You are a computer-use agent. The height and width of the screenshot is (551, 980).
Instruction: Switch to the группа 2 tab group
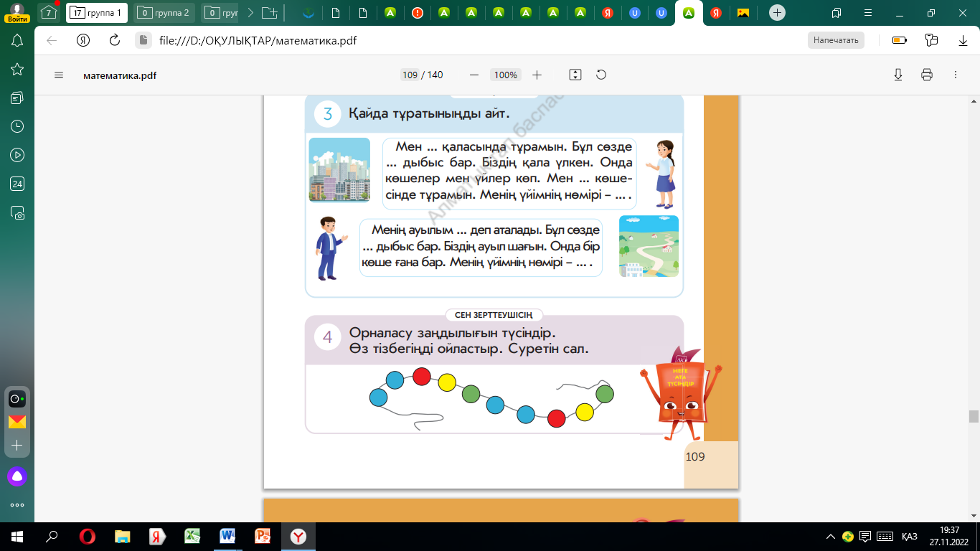(x=164, y=12)
